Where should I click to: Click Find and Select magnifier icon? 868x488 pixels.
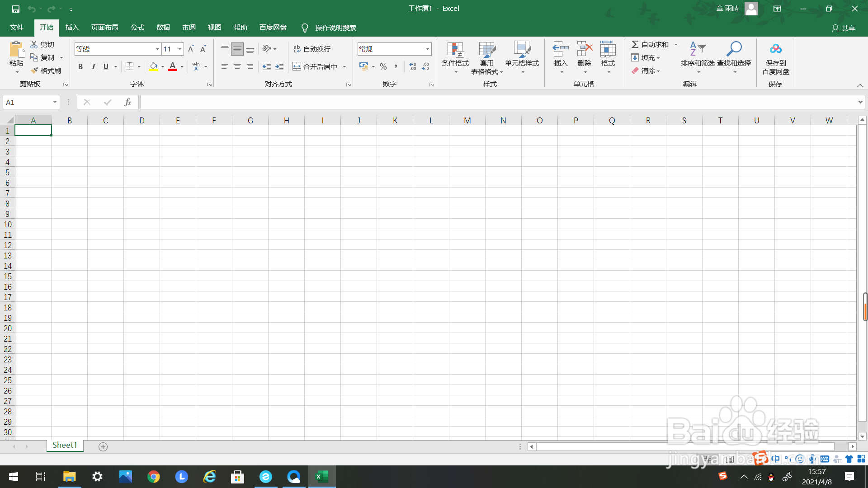click(x=734, y=48)
